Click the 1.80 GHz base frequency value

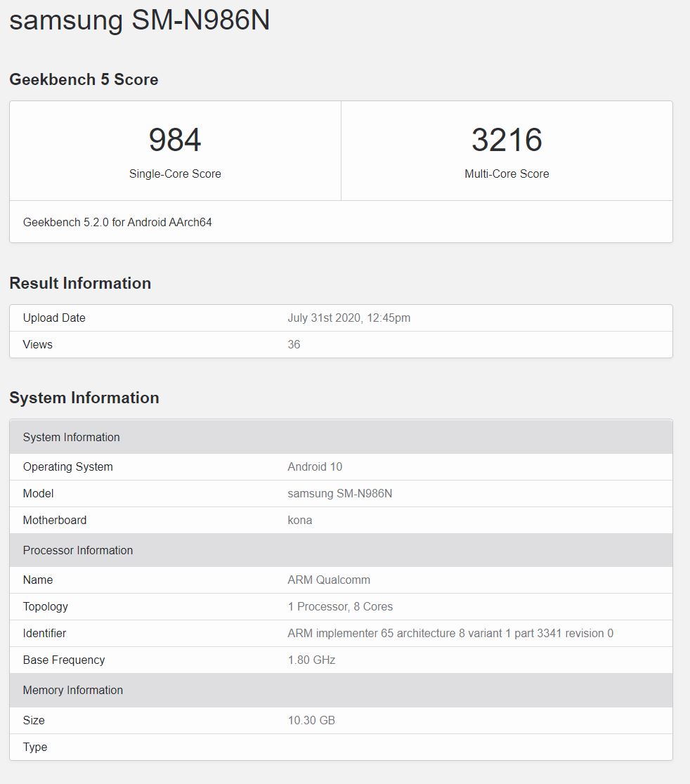click(x=311, y=660)
